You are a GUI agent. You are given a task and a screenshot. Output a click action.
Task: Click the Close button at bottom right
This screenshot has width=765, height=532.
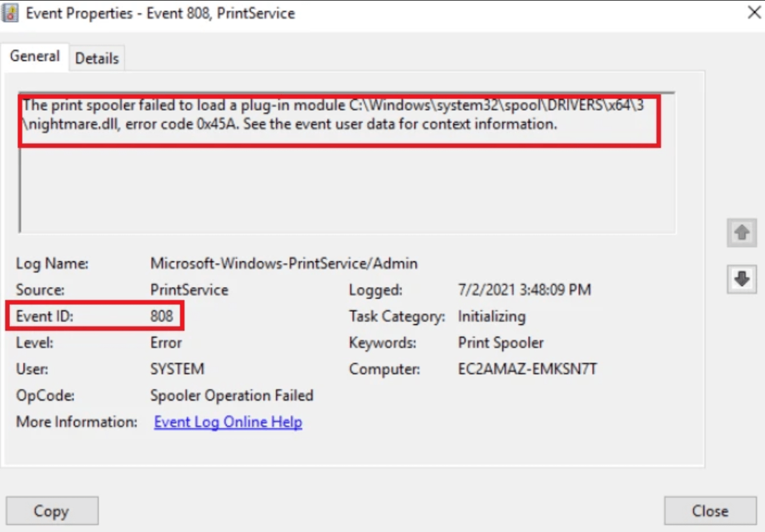coord(710,511)
